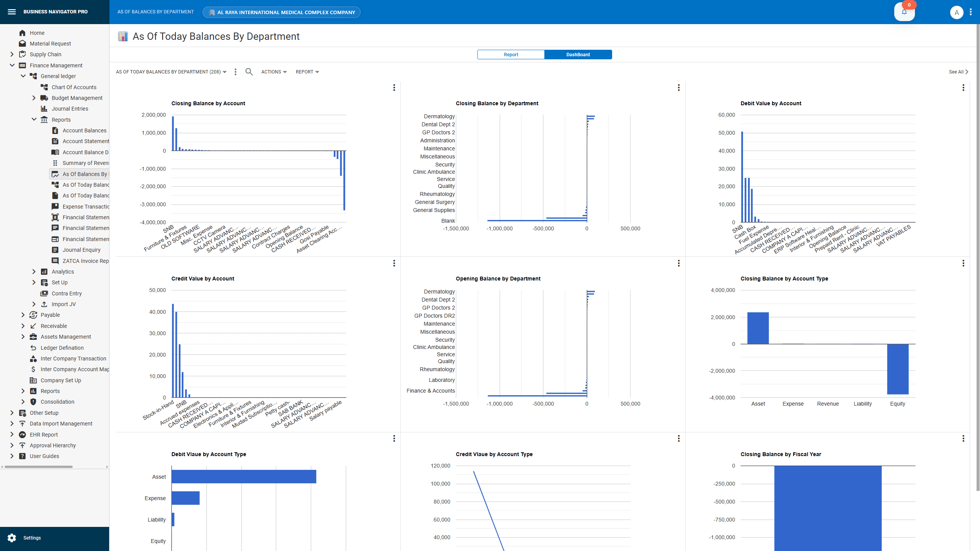Open the hamburger navigation menu
The width and height of the screenshot is (980, 551).
12,12
